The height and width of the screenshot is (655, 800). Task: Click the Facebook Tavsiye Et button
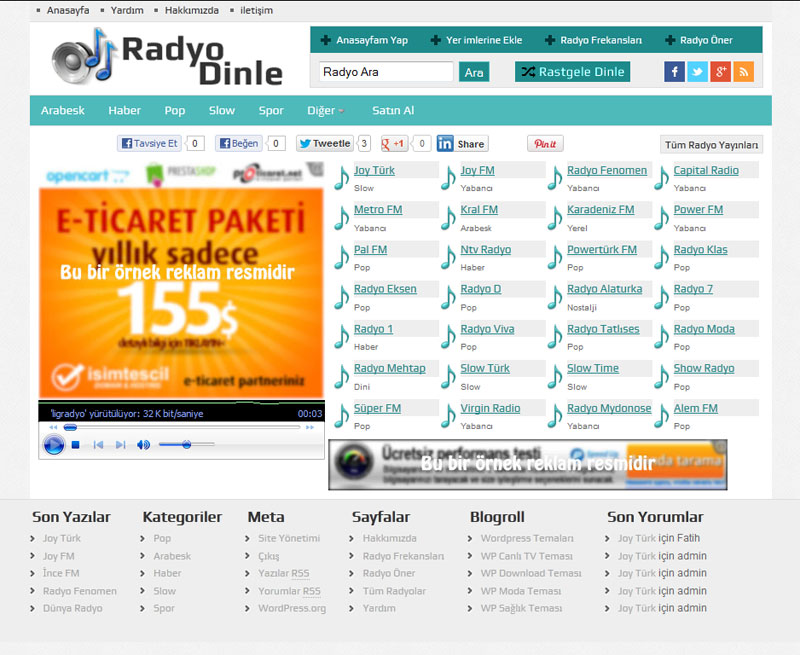click(149, 144)
